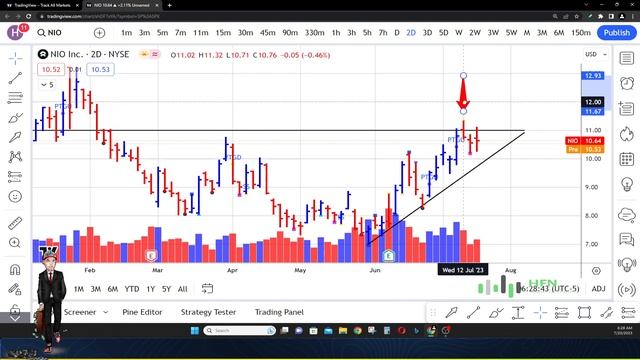
Task: Open the Pine Editor tab
Action: pos(142,312)
